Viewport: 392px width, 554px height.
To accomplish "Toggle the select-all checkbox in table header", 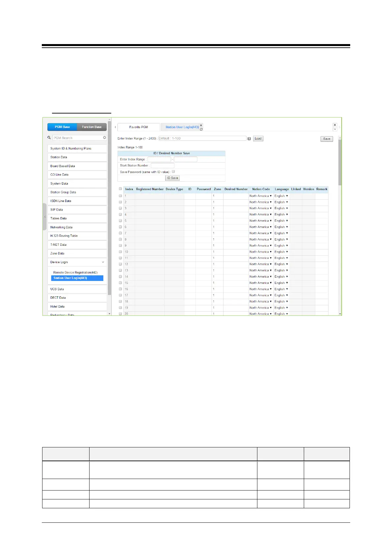I will point(120,189).
